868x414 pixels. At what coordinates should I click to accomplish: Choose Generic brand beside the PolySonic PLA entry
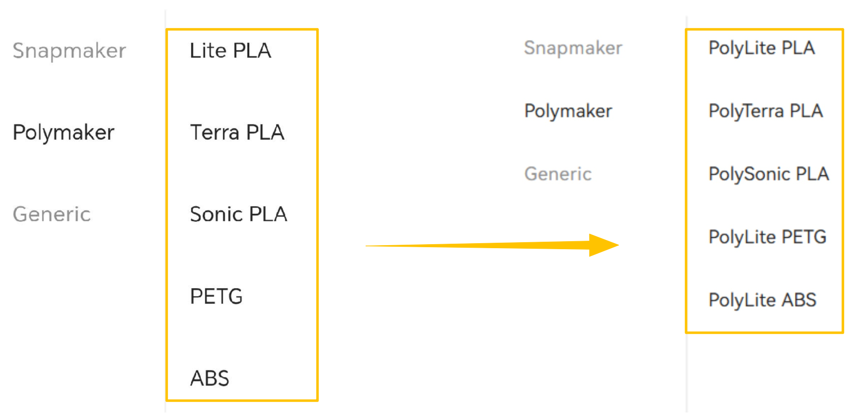click(x=557, y=174)
